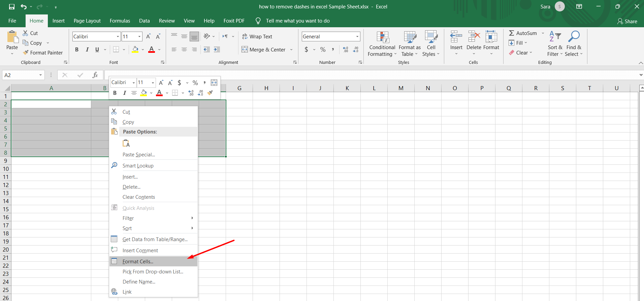Screen dimensions: 644x301
Task: Open Find & Select magnifier icon
Action: pyautogui.click(x=574, y=37)
